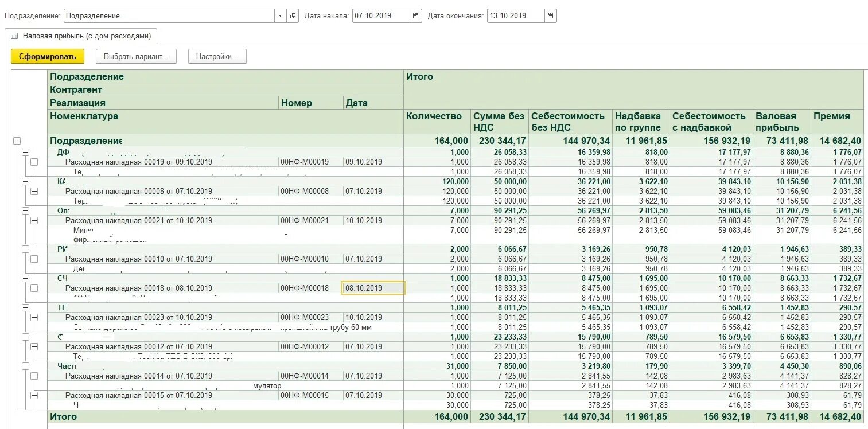Open the Подразделение dropdown arrow
The height and width of the screenshot is (429, 868).
(280, 16)
